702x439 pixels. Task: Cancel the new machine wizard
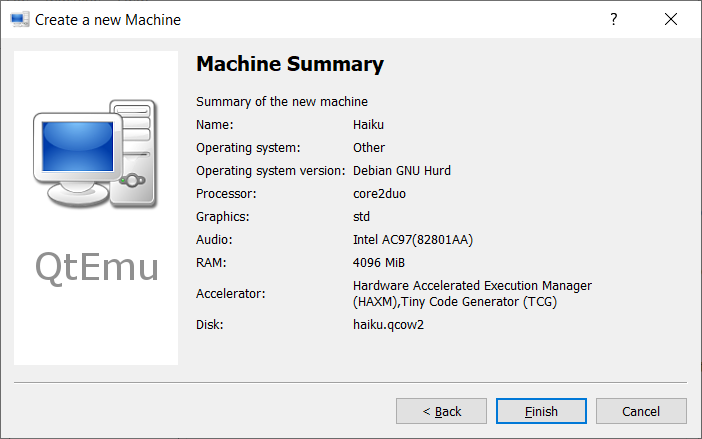[x=641, y=411]
